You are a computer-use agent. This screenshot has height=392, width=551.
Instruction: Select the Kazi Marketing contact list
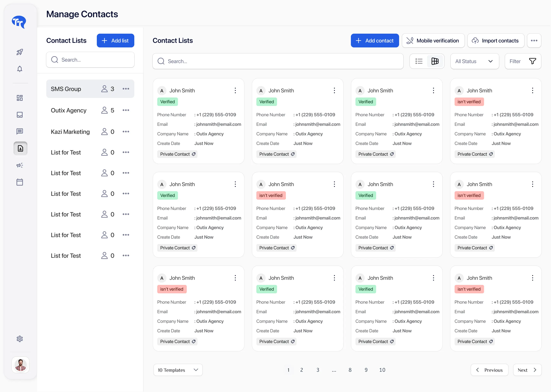[x=90, y=132]
